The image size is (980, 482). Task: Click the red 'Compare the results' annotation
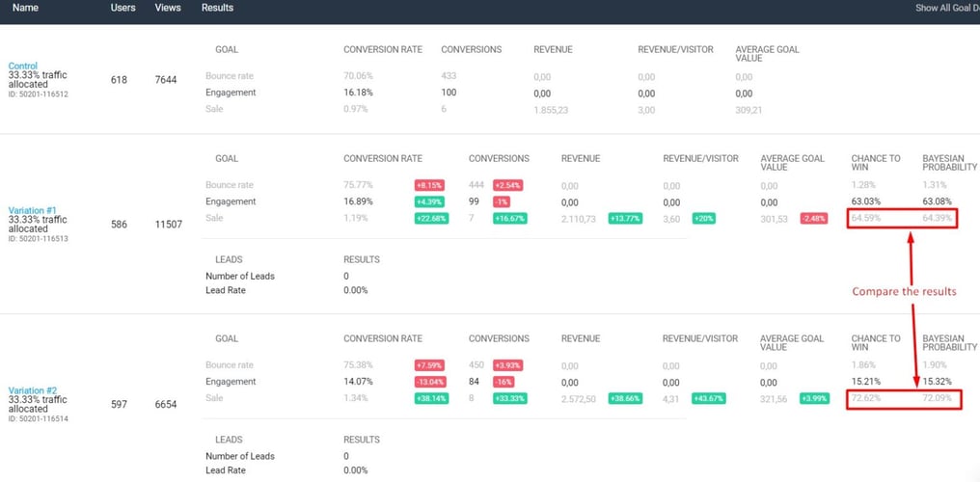tap(904, 291)
